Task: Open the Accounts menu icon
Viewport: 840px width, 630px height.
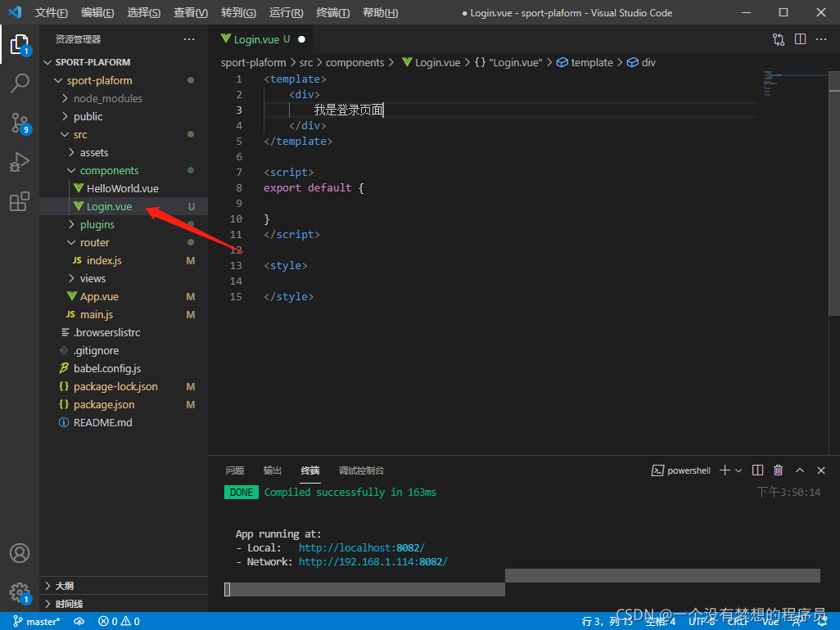Action: pyautogui.click(x=20, y=553)
